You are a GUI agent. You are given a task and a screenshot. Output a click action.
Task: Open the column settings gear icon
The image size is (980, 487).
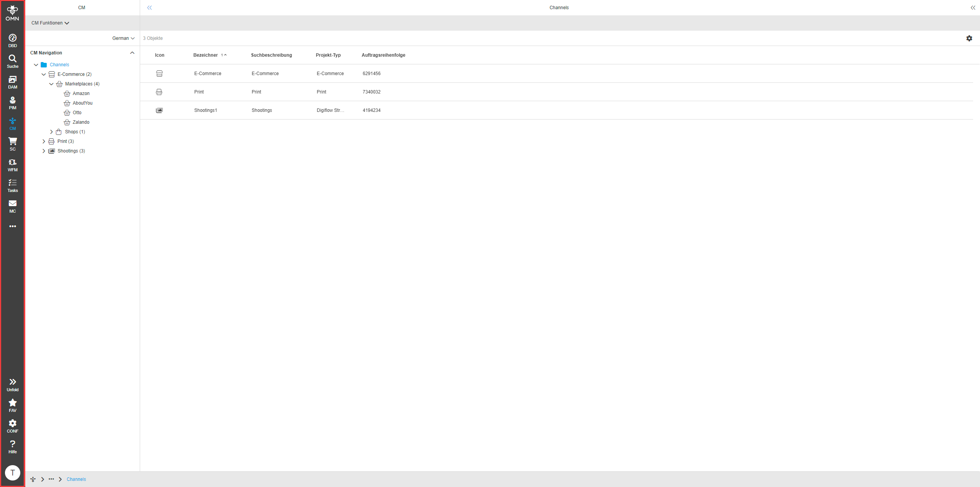969,38
